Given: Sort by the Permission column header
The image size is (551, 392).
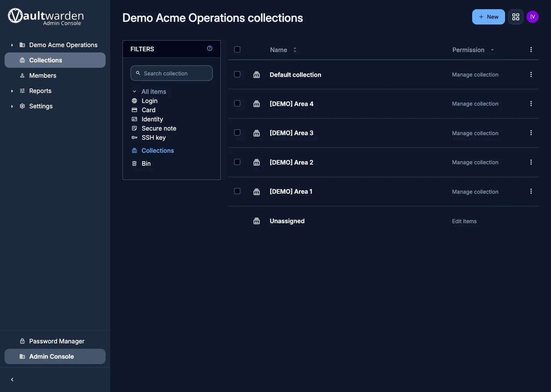Looking at the screenshot, I should click(473, 50).
